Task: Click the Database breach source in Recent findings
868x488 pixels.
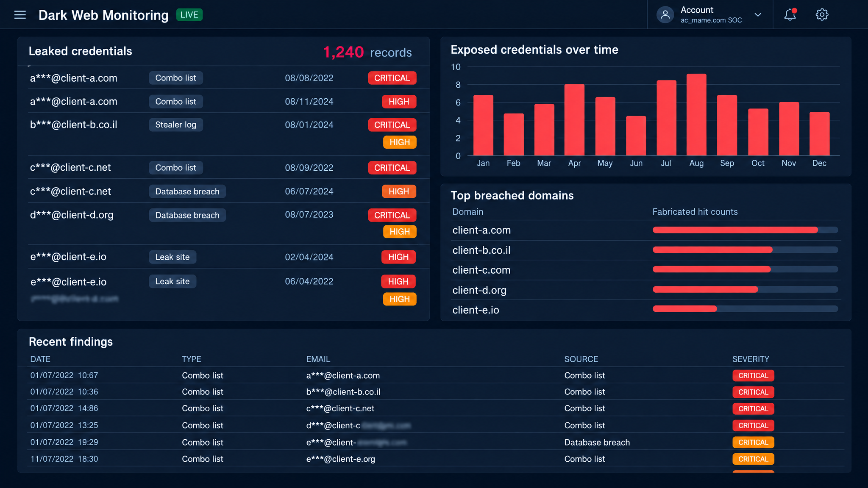Action: coord(597,442)
